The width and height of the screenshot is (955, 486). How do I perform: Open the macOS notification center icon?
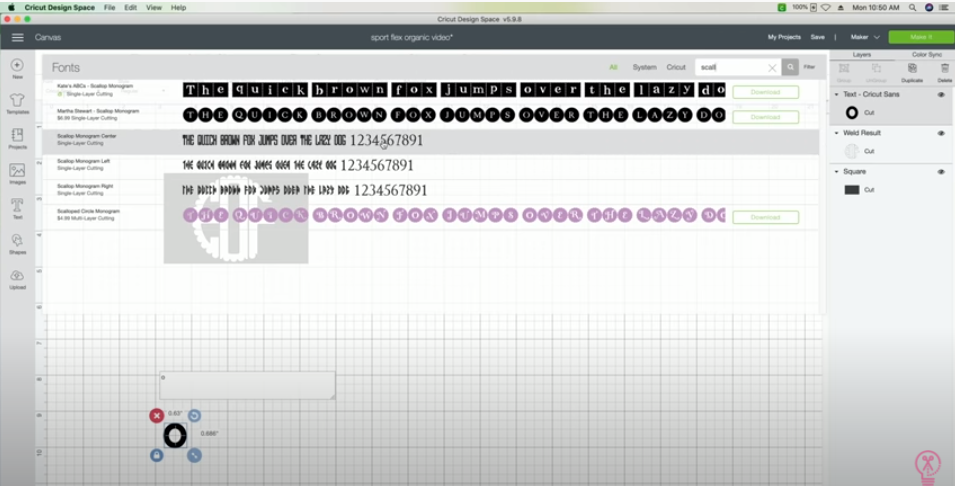click(x=945, y=7)
